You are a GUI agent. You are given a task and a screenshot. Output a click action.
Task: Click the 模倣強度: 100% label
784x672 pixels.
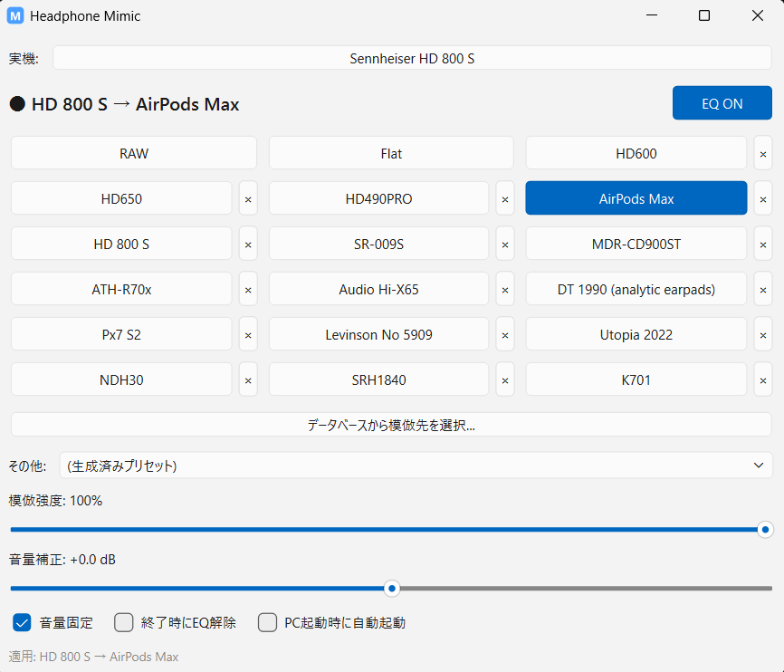click(55, 501)
